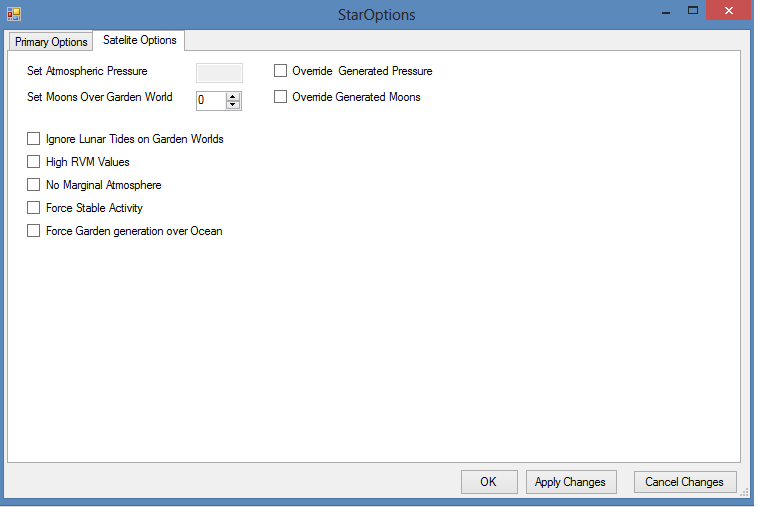Image resolution: width=758 pixels, height=507 pixels.
Task: Tick the No Marginal Atmosphere checkbox
Action: click(34, 185)
